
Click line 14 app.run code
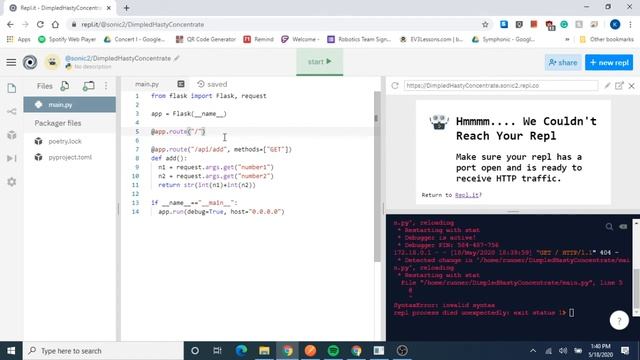tap(221, 211)
